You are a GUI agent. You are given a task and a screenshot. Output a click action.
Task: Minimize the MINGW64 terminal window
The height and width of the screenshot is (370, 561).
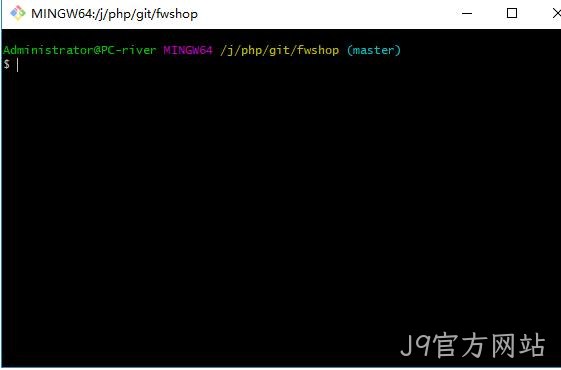pos(467,14)
